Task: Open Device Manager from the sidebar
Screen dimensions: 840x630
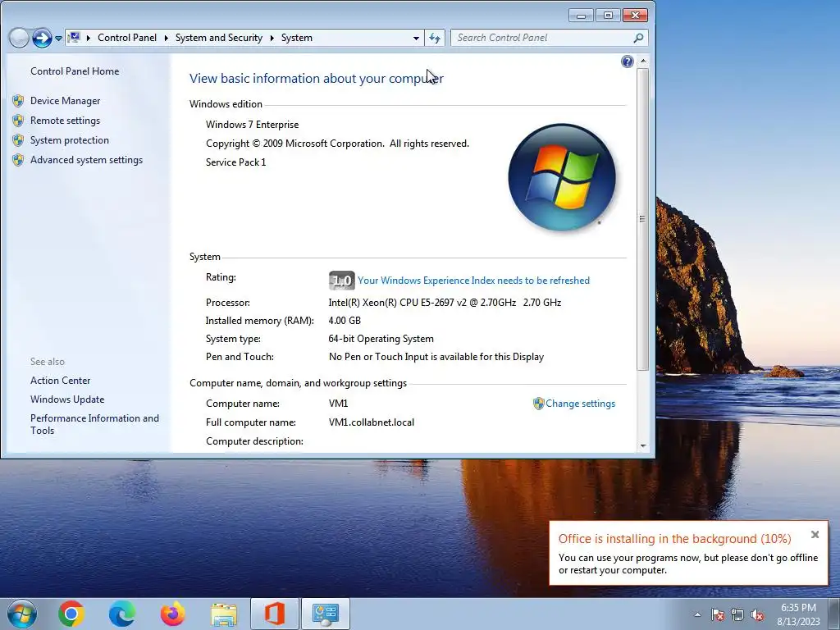Action: pos(65,101)
